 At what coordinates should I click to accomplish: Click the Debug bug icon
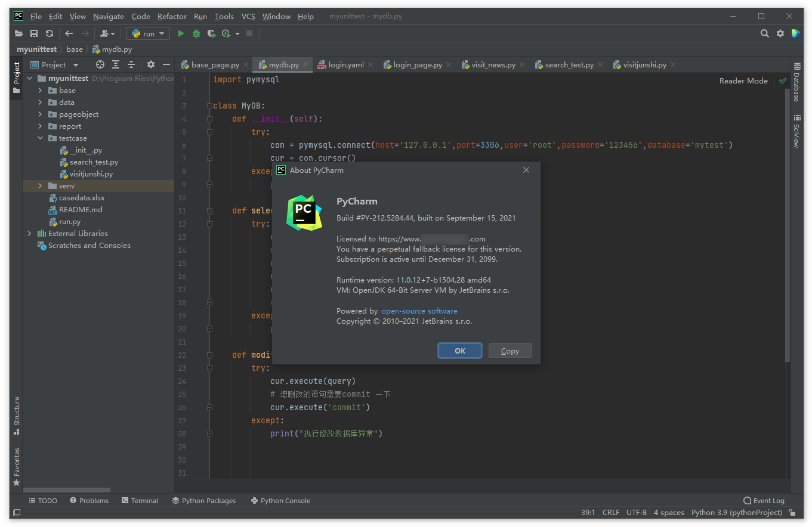196,34
